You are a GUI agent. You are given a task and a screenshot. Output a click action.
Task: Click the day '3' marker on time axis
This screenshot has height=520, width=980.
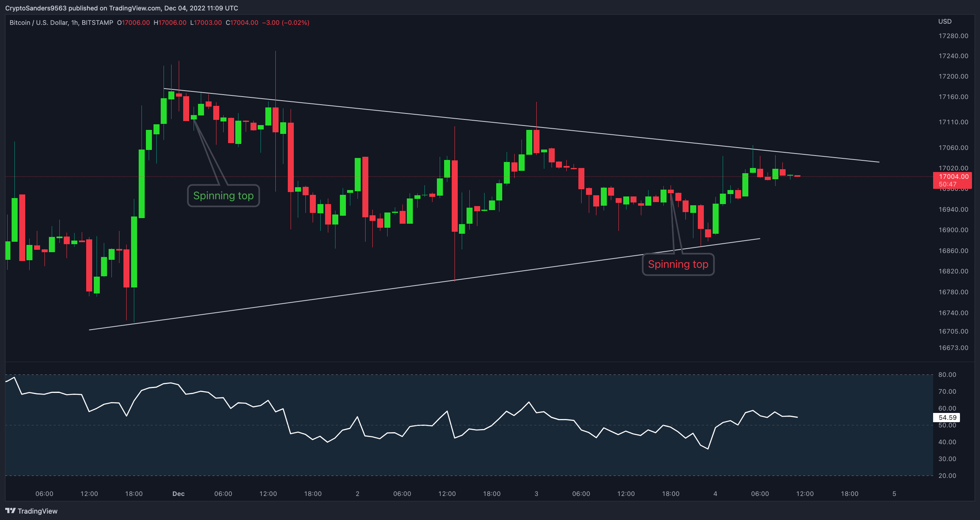tap(536, 494)
